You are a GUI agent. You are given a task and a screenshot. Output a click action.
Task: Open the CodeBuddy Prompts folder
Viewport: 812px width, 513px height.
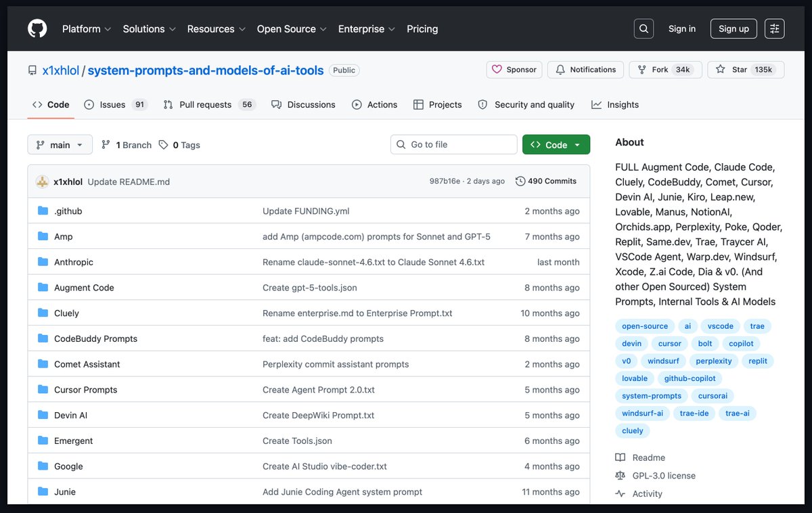(95, 338)
